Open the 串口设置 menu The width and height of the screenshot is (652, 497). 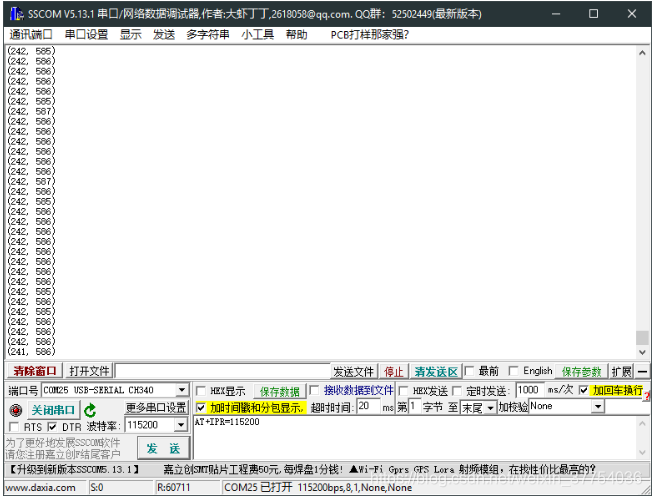click(x=86, y=35)
